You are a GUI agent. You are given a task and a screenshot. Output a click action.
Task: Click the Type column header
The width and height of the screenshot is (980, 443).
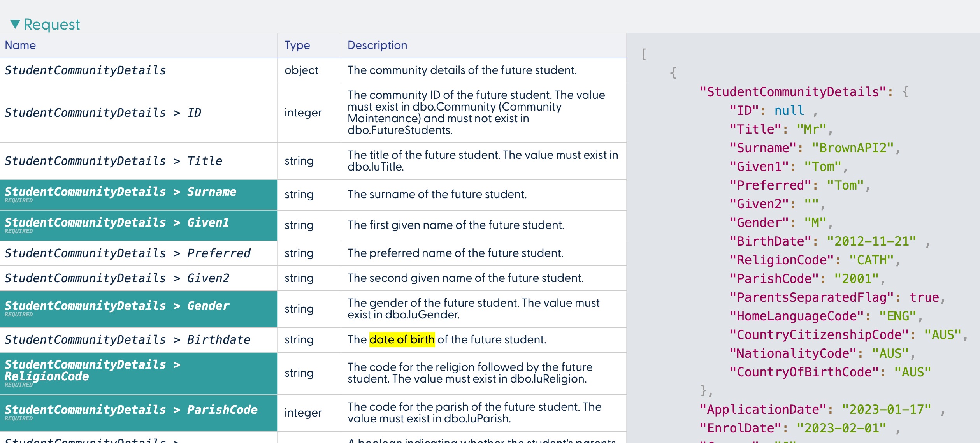coord(297,45)
